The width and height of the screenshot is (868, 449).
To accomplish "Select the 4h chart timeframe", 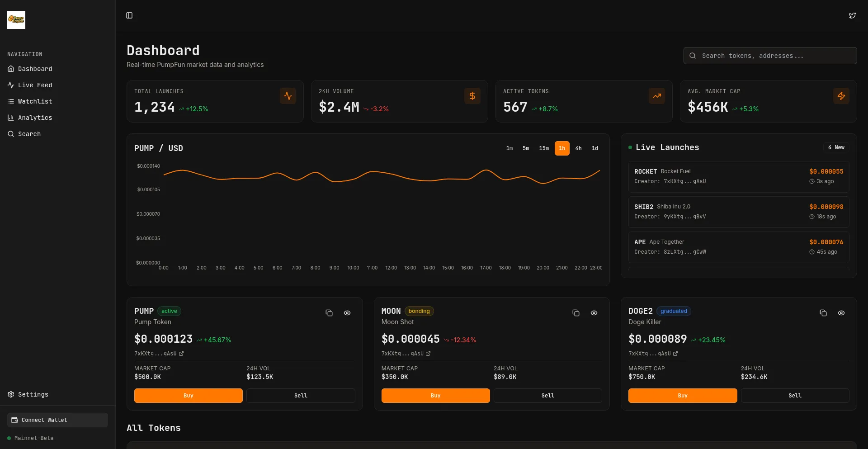I will (x=578, y=148).
